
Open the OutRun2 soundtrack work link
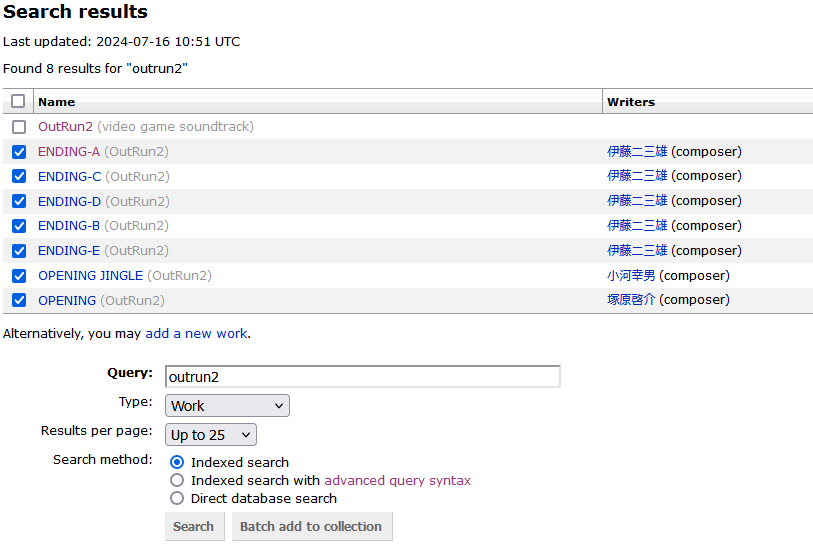coord(65,127)
